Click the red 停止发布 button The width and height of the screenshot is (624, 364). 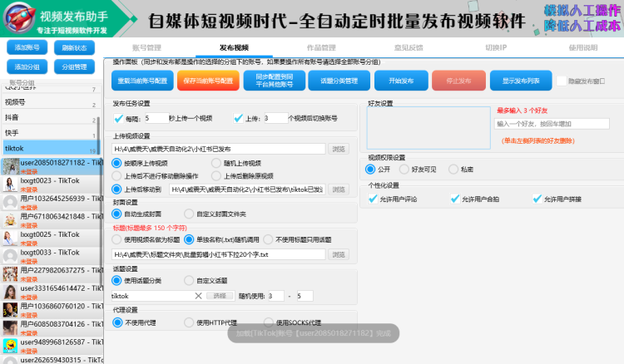coord(458,81)
